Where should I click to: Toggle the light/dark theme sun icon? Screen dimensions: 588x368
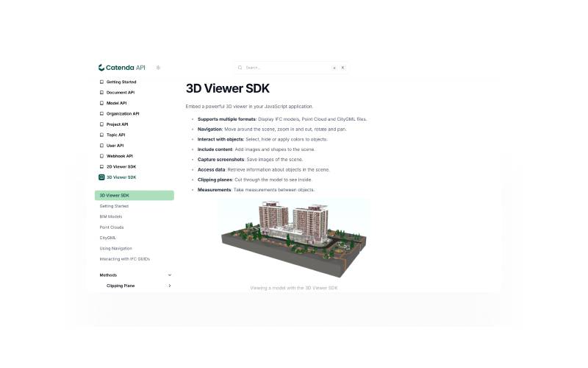(x=158, y=68)
